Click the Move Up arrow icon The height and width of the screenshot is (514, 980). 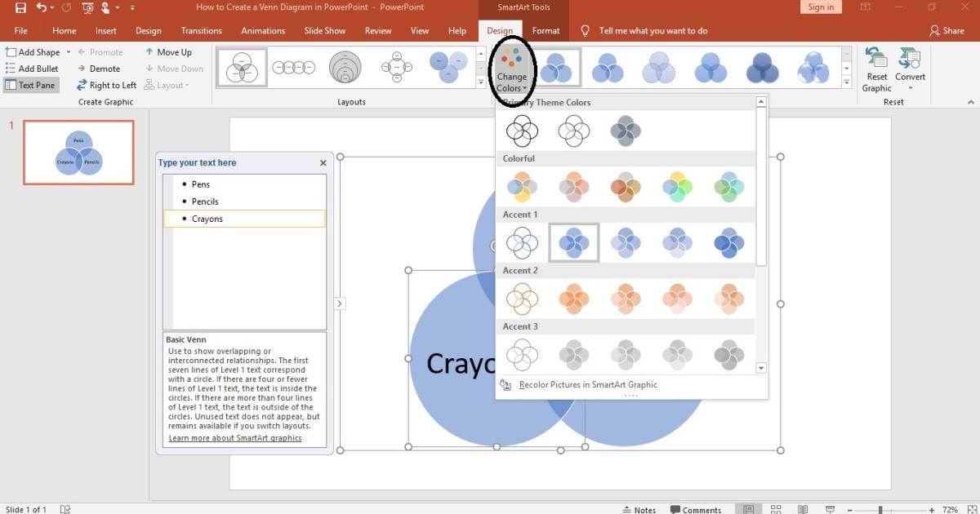(x=149, y=51)
